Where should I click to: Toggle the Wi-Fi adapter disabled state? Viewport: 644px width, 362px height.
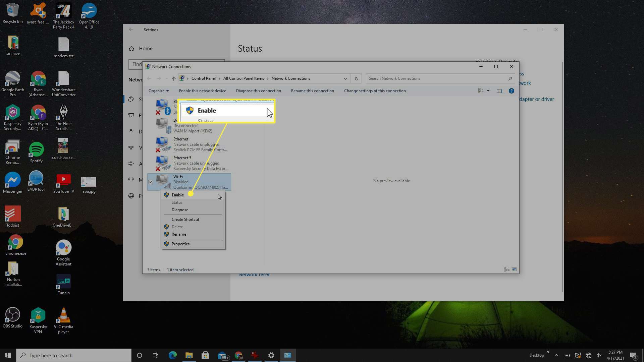(177, 194)
